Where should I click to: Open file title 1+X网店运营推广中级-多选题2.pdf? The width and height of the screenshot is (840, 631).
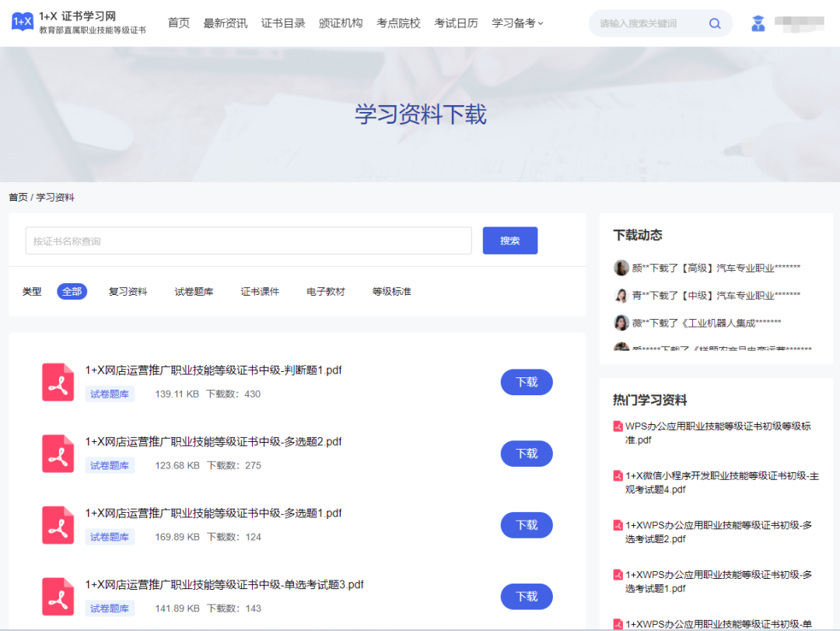pos(213,441)
